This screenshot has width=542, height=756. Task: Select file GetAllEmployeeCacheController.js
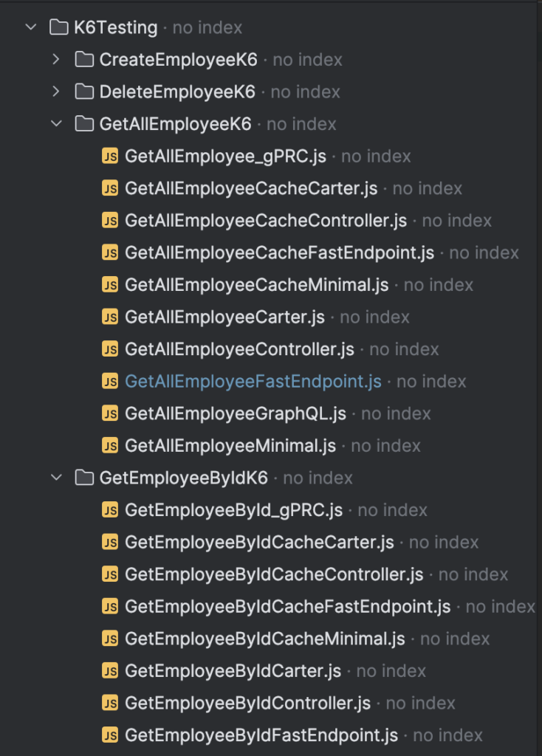tap(266, 221)
